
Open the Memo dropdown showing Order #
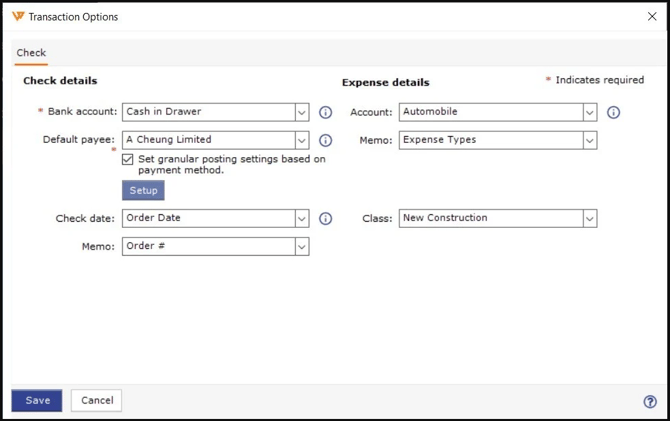tap(301, 246)
